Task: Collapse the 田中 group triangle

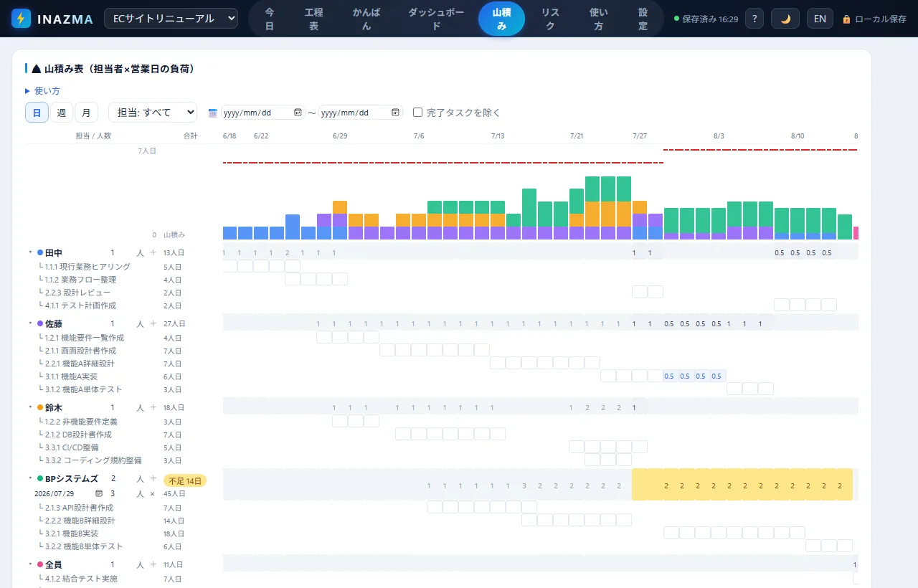Action: (x=30, y=252)
